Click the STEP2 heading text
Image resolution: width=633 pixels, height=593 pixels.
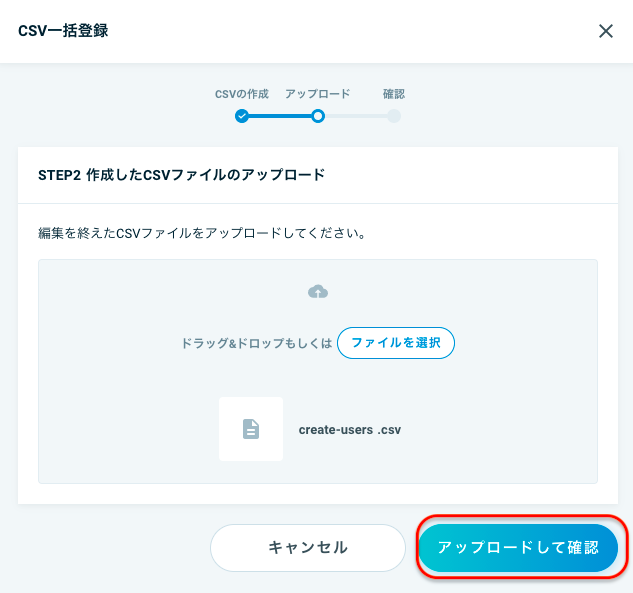[182, 175]
